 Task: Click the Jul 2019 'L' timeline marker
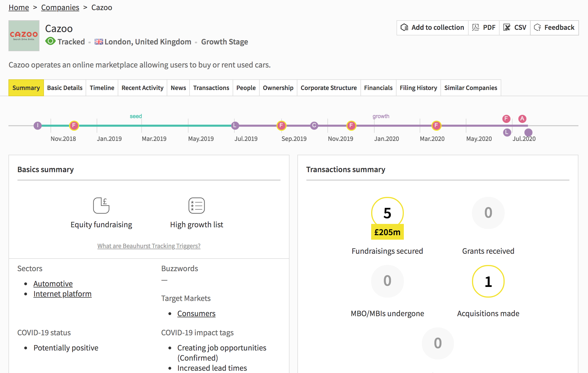pos(235,125)
